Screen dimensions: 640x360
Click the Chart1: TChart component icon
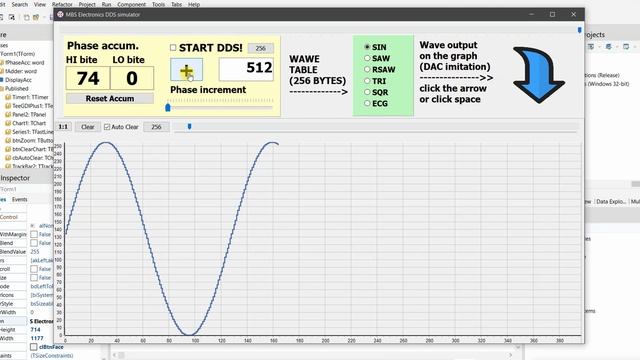(x=8, y=123)
